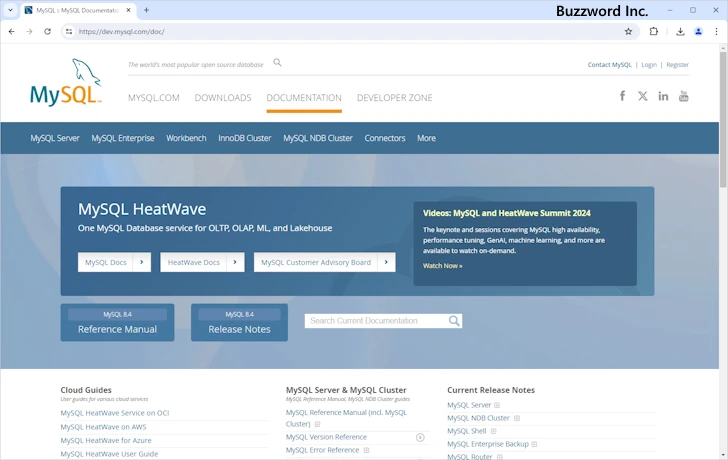Open MySQL YouTube icon
This screenshot has width=728, height=460.
(x=684, y=96)
